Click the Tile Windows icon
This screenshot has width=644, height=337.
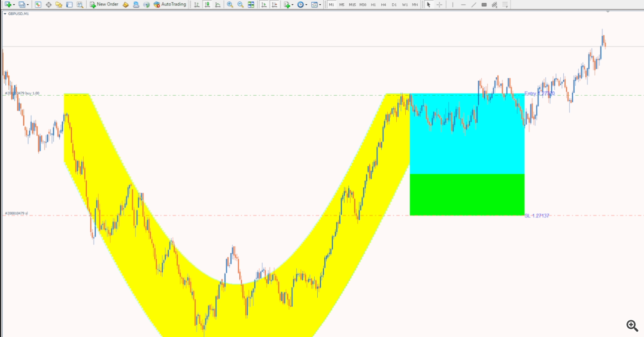click(251, 4)
